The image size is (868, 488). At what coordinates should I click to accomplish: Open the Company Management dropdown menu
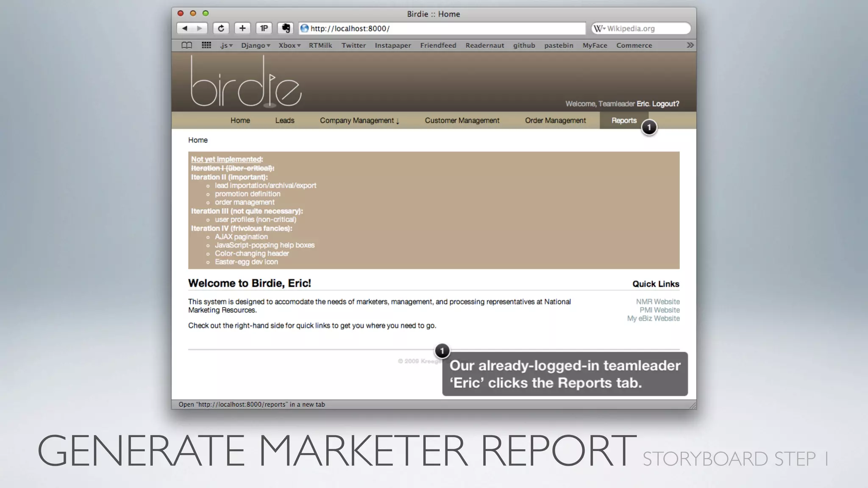(359, 121)
